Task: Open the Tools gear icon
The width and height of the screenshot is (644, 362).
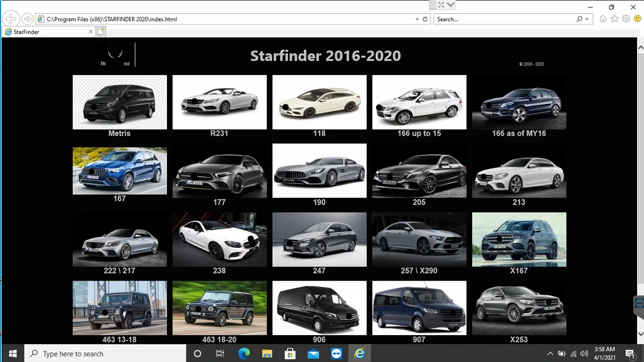Action: coord(626,19)
